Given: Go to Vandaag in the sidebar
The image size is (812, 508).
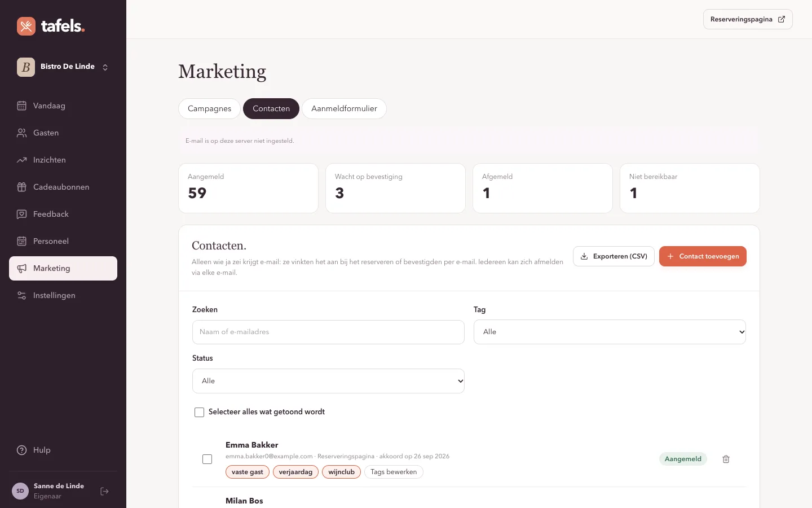Looking at the screenshot, I should (63, 106).
